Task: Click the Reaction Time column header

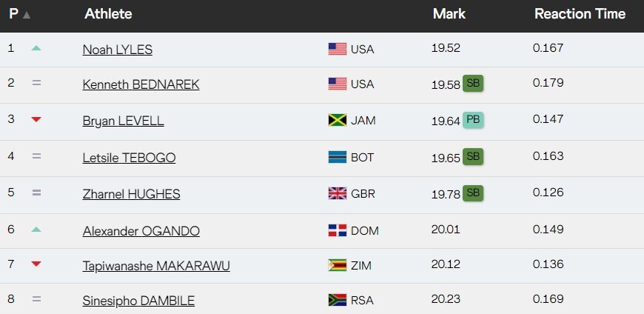Action: (x=580, y=14)
